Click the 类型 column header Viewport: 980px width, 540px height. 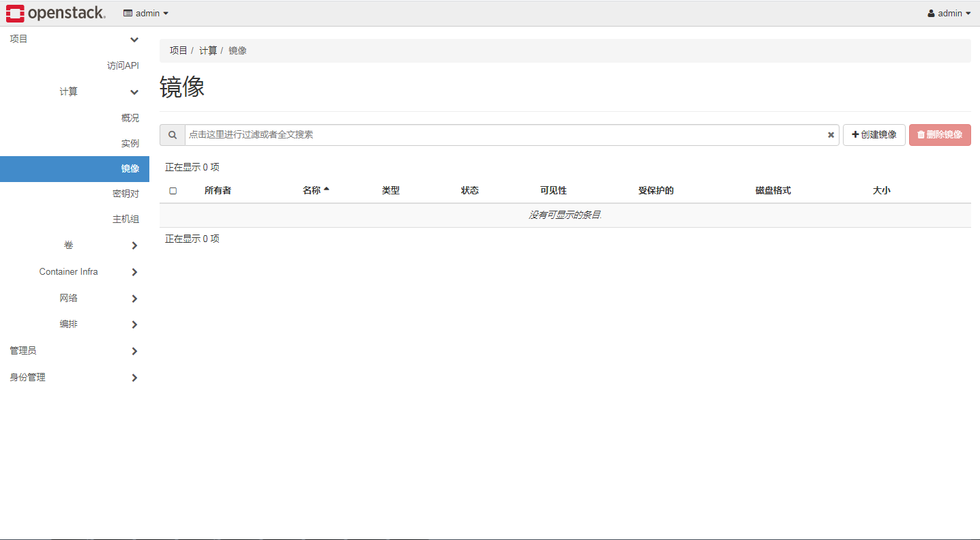[x=391, y=190]
